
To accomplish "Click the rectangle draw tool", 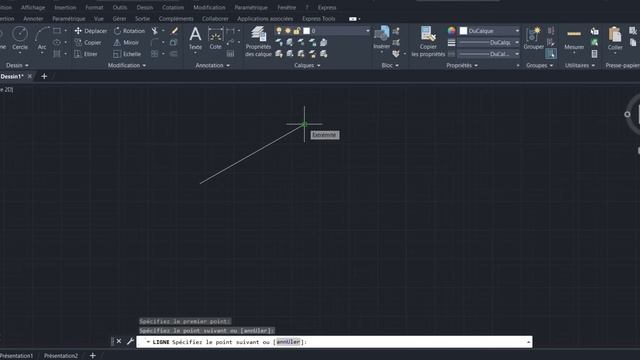I will tap(57, 31).
